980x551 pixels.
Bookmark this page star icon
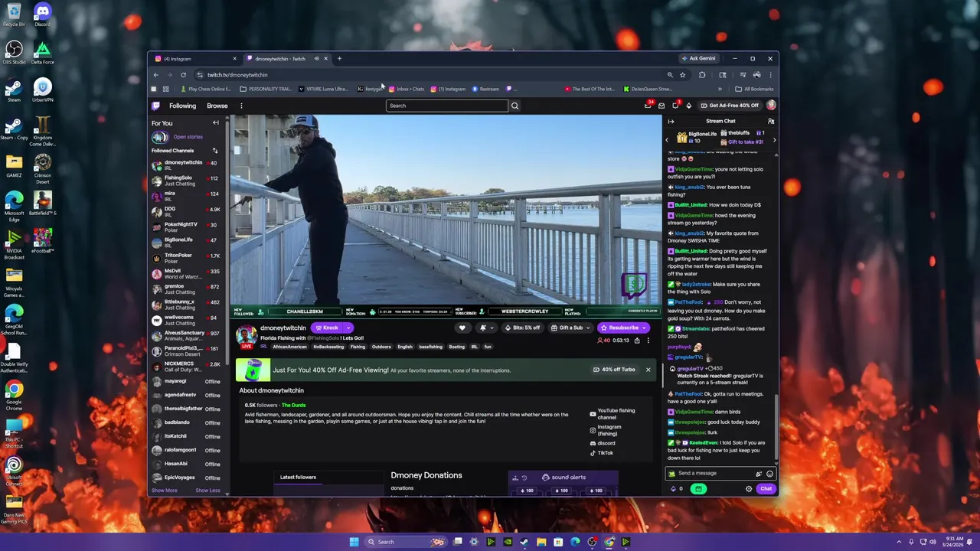click(x=682, y=75)
